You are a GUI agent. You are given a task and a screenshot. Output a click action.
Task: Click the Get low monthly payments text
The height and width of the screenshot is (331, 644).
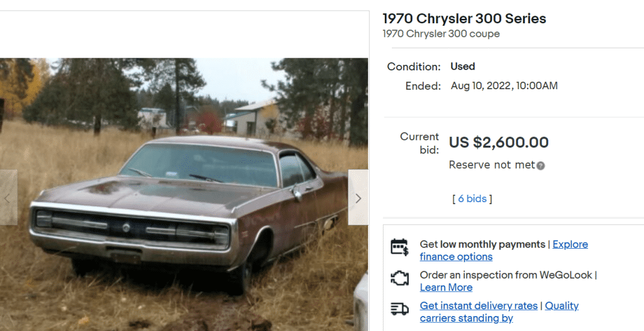point(482,244)
